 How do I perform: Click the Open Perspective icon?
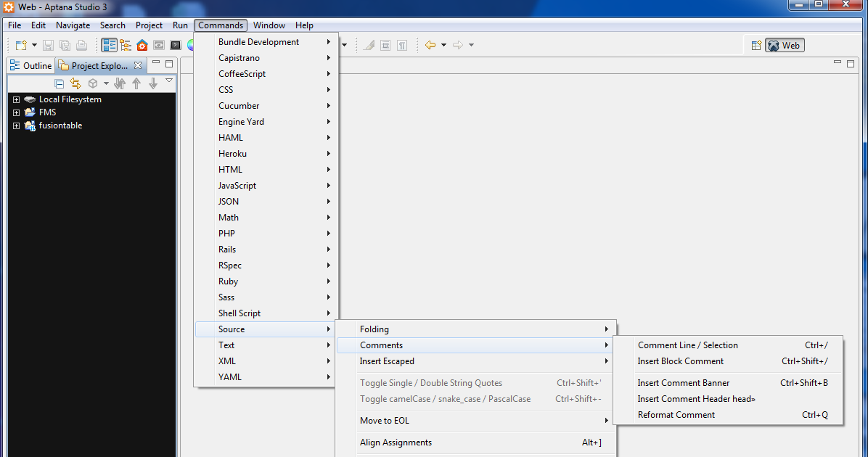756,46
